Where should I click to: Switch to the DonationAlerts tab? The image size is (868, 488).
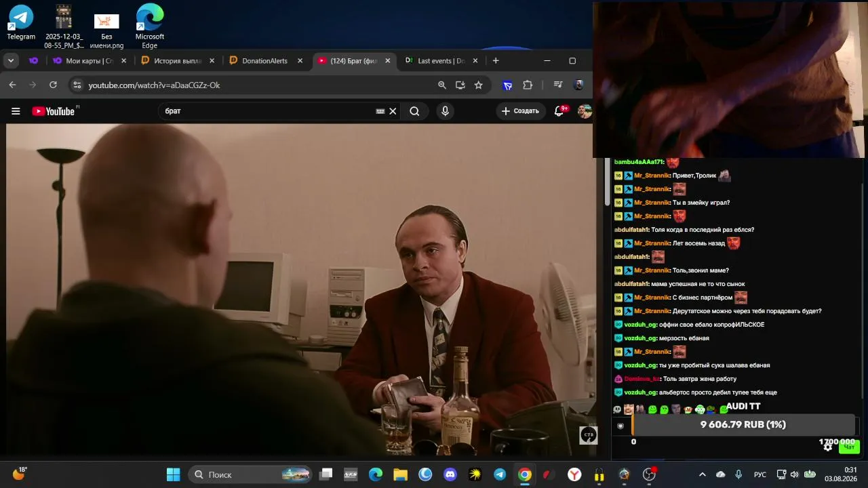pyautogui.click(x=266, y=61)
